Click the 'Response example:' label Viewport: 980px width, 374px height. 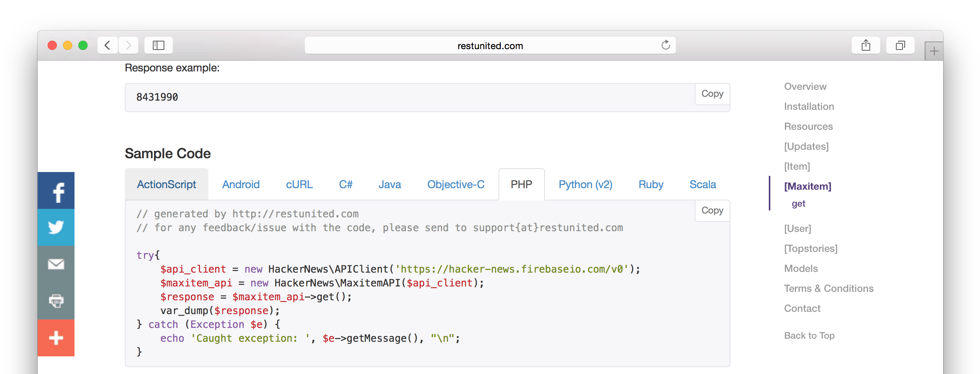(x=172, y=68)
